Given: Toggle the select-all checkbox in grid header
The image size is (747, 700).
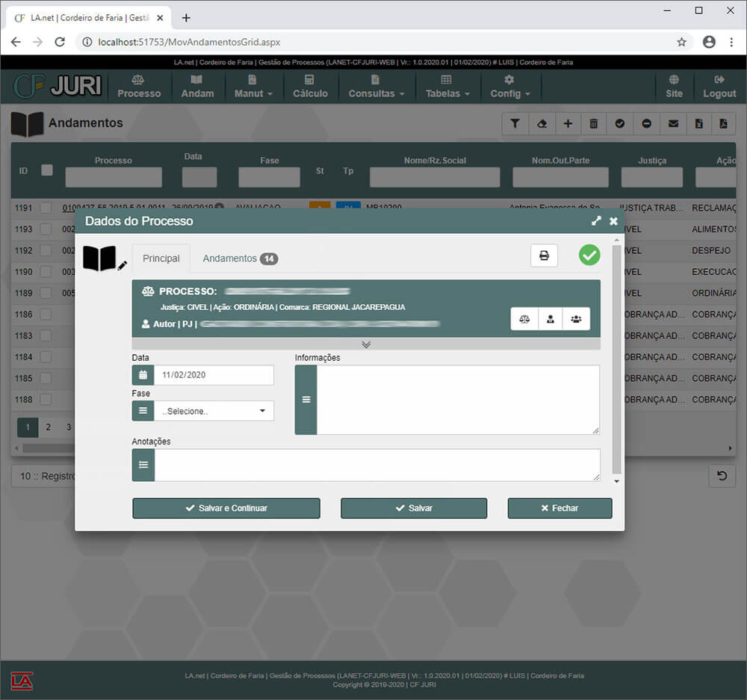Looking at the screenshot, I should point(47,170).
